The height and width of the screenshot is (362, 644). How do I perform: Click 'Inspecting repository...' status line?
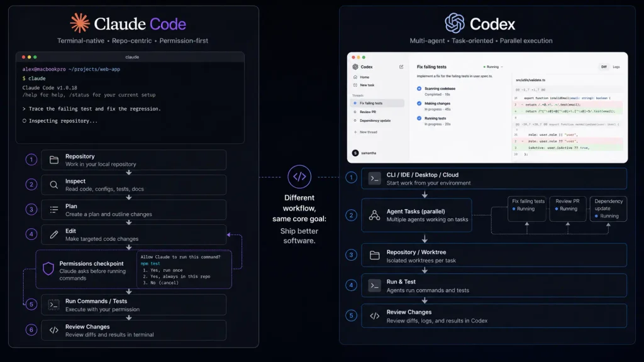(x=60, y=121)
